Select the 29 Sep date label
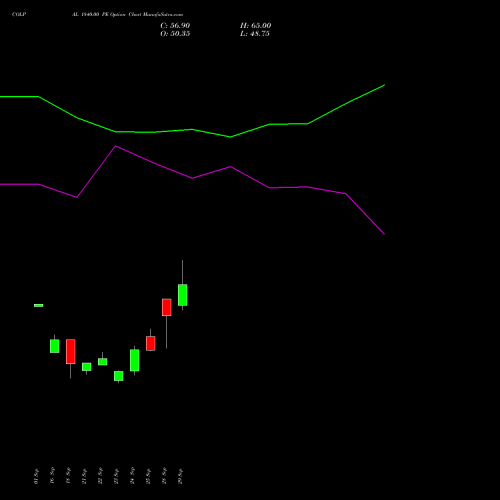The width and height of the screenshot is (500, 500). (180, 476)
